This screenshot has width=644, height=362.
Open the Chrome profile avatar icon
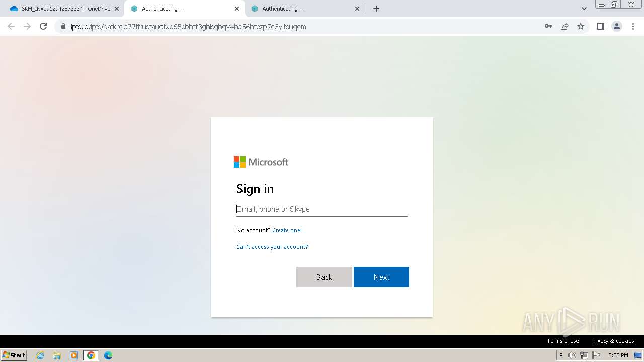tap(617, 27)
